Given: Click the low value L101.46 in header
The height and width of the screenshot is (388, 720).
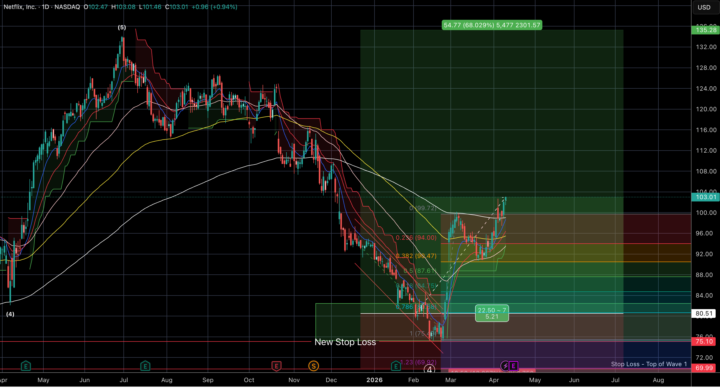Looking at the screenshot, I should [151, 7].
